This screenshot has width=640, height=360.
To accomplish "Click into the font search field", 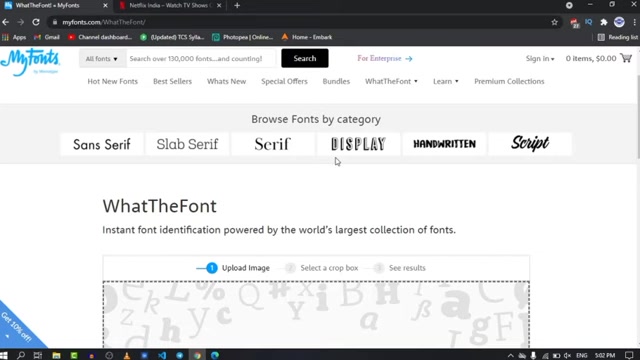I will tap(200, 59).
